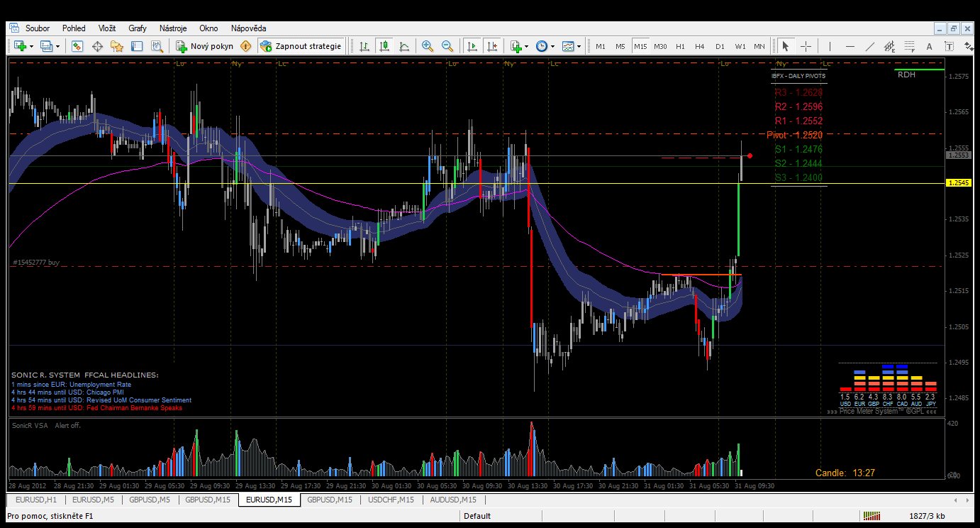Open the Navigator star-folder icon
The width and height of the screenshot is (980, 528).
[x=117, y=46]
